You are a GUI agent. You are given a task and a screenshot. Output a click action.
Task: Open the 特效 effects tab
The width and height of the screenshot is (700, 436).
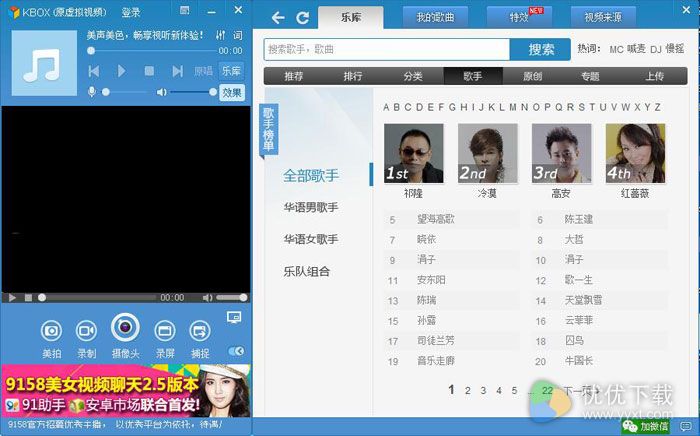point(519,17)
